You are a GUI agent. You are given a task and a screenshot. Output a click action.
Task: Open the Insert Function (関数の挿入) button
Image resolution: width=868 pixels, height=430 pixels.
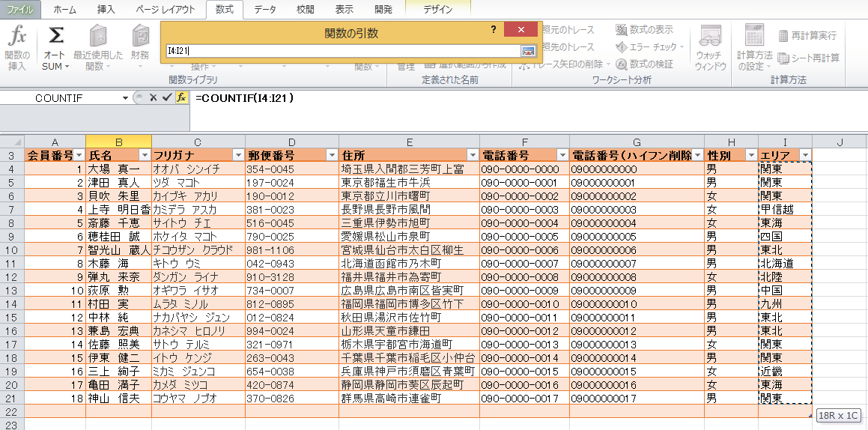[17, 49]
